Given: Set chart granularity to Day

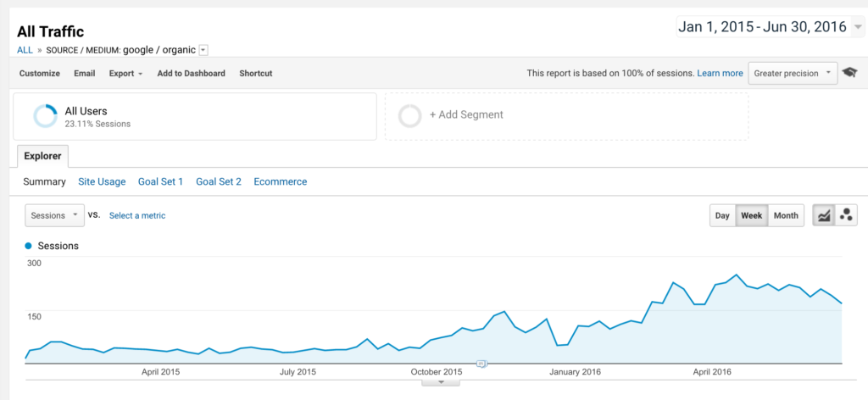Looking at the screenshot, I should (x=722, y=215).
